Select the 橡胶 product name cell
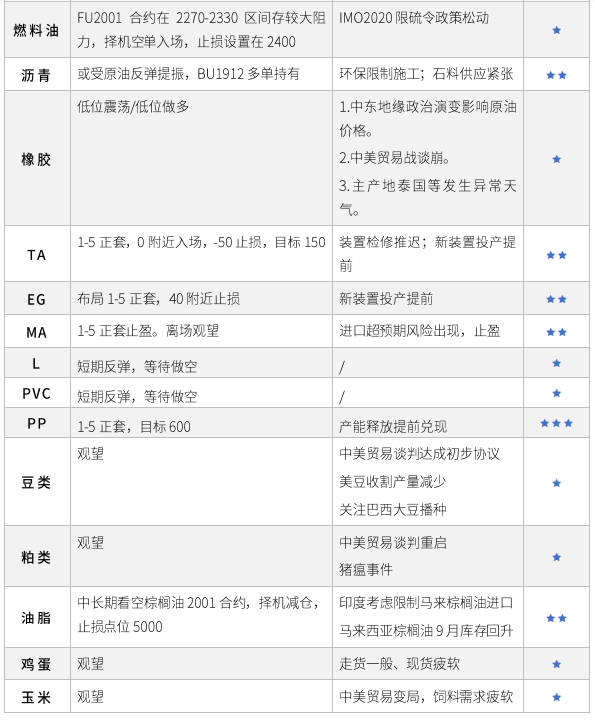This screenshot has width=595, height=720. click(37, 158)
